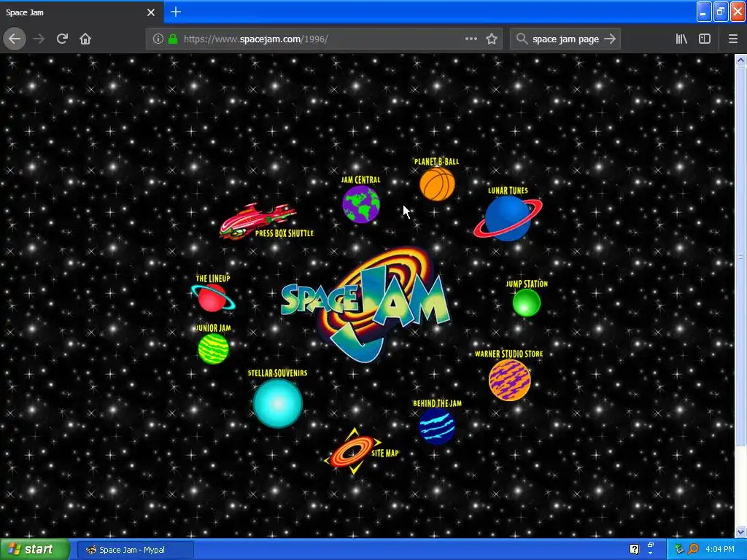Open the Site Map spiral galaxy icon
The width and height of the screenshot is (747, 560).
point(352,451)
